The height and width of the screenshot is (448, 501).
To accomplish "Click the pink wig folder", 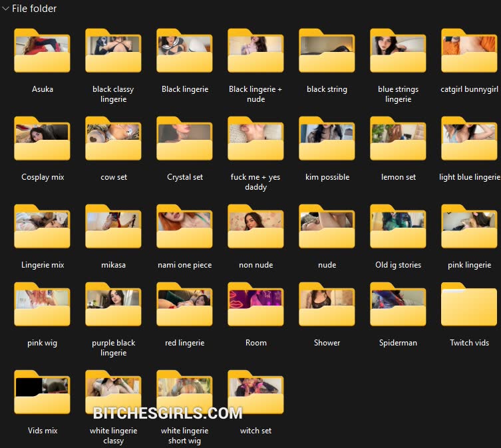I will click(42, 305).
